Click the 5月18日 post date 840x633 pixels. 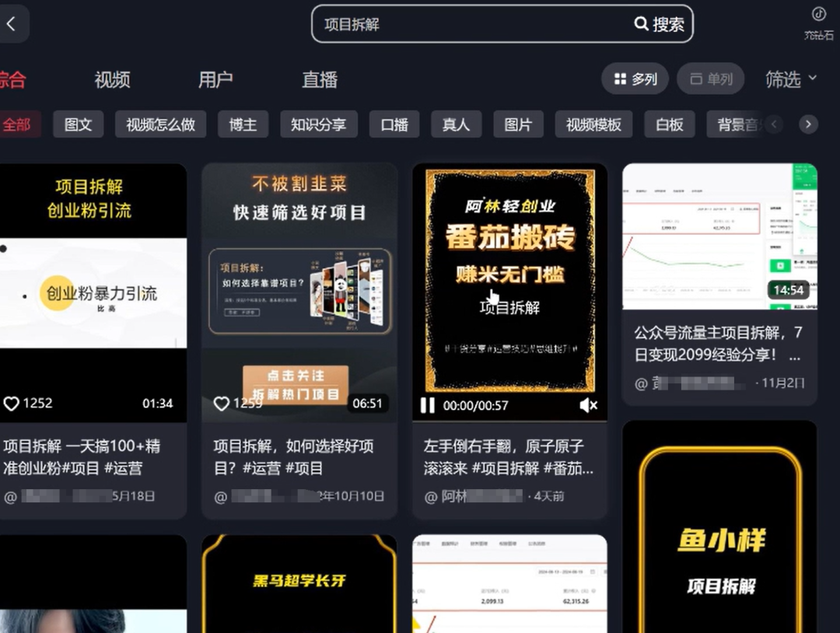(134, 496)
